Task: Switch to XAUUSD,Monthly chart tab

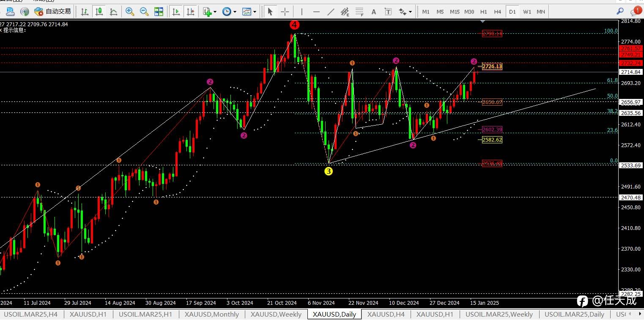Action: [211, 315]
